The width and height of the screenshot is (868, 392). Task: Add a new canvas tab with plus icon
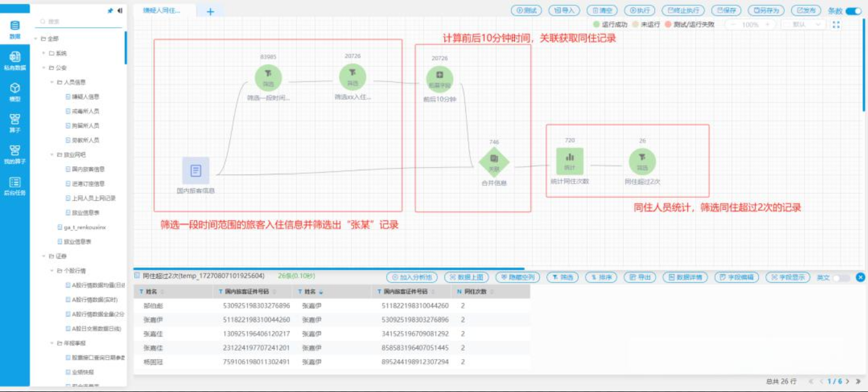pos(210,11)
